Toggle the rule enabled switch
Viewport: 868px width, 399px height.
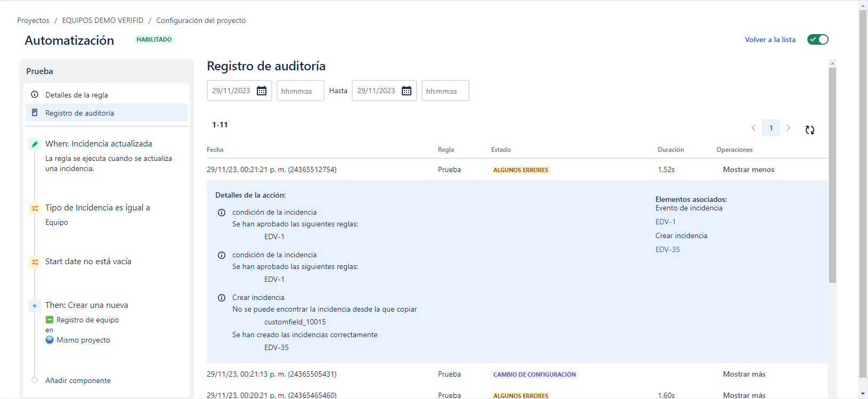[x=817, y=39]
